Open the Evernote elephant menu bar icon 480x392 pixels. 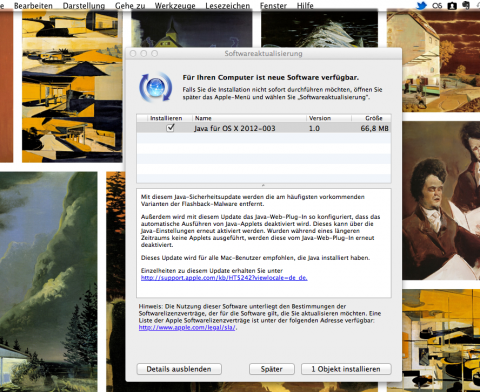pos(466,5)
